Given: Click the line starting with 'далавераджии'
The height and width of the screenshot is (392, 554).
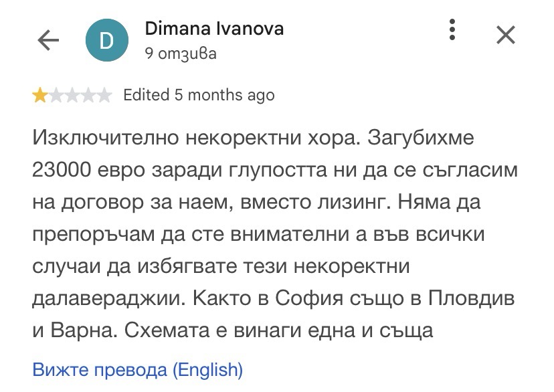Looking at the screenshot, I should [273, 299].
